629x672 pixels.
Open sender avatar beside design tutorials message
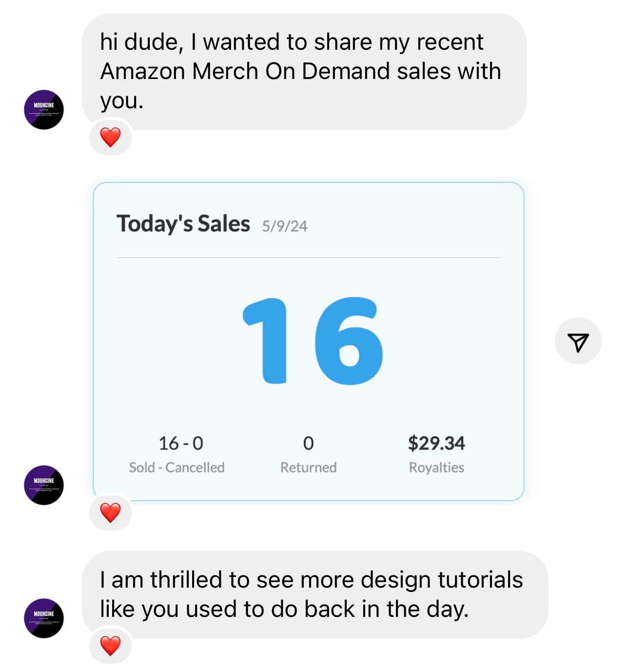44,618
